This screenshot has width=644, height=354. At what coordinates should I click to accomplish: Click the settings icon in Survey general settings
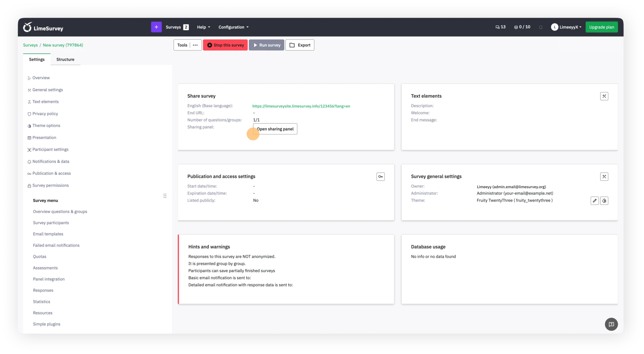[604, 177]
